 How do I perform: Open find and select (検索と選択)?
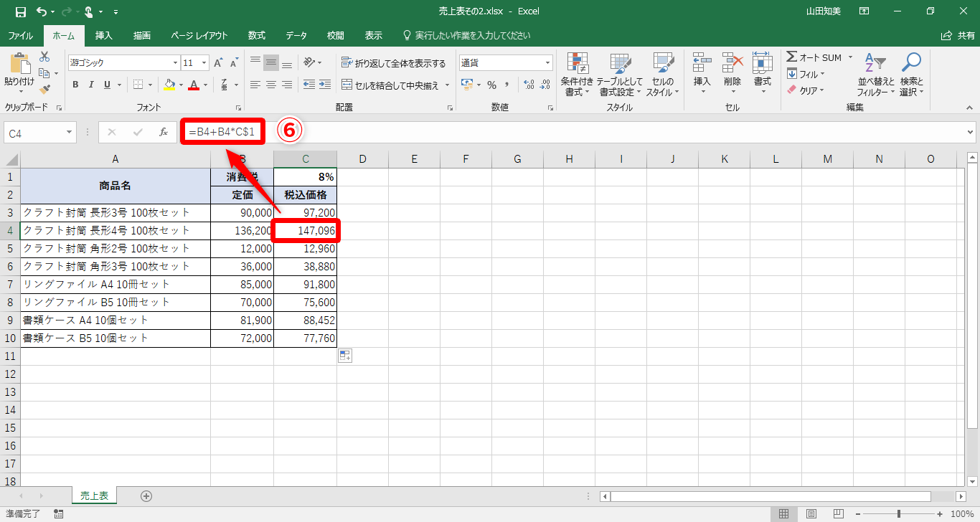[x=911, y=75]
